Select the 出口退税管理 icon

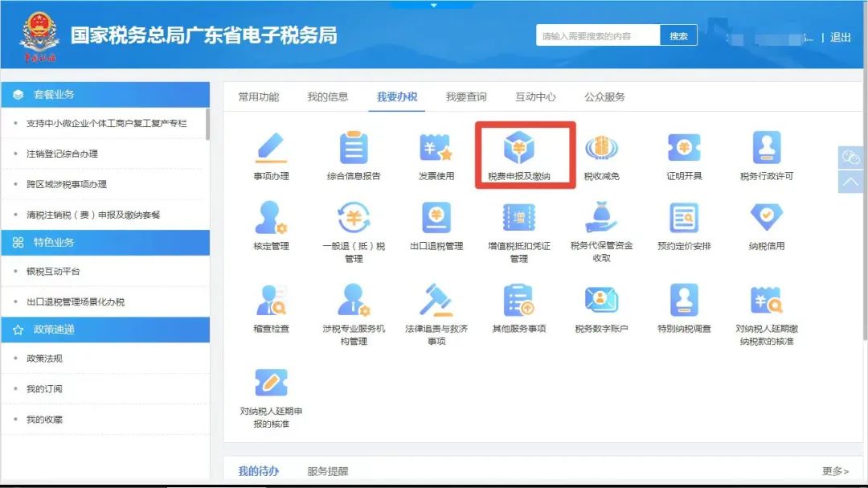coord(436,217)
